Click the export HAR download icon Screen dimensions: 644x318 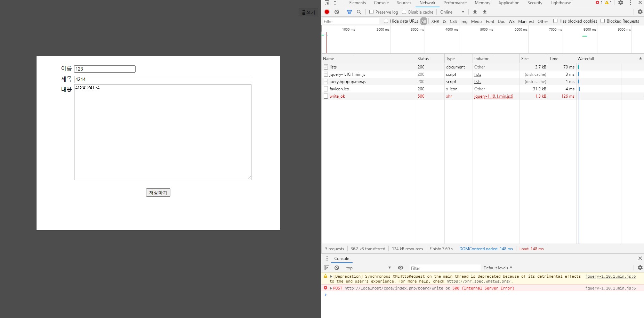[x=485, y=12]
